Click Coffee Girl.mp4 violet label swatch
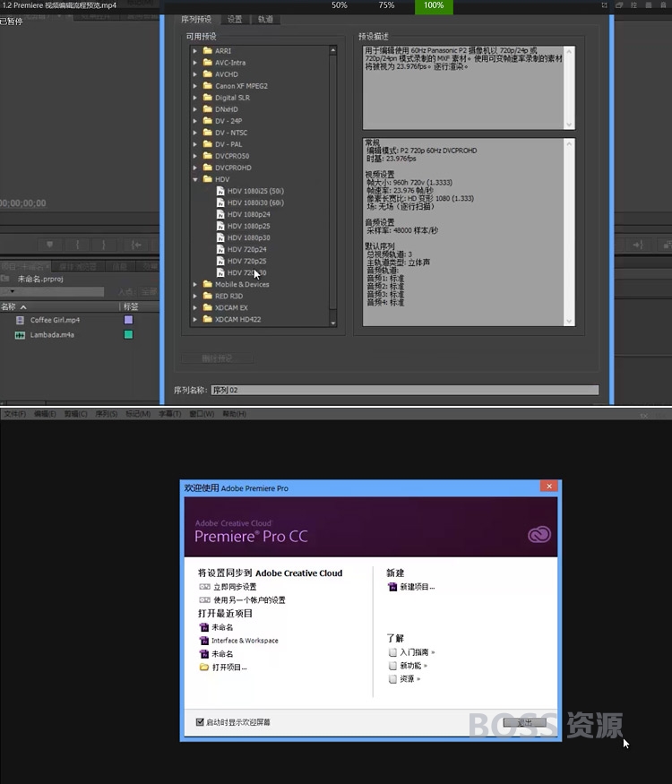This screenshot has width=672, height=784. (128, 320)
